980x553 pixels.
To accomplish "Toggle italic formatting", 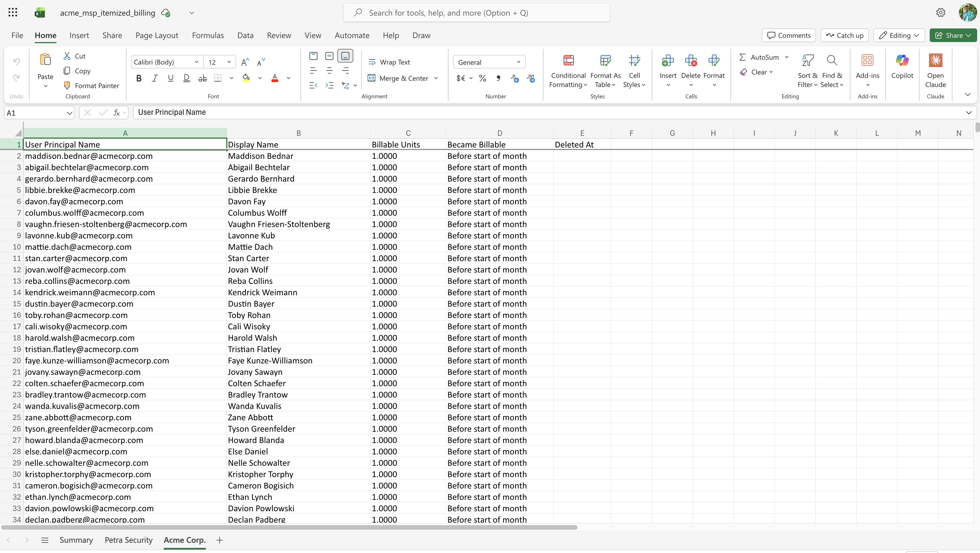I will [x=154, y=78].
